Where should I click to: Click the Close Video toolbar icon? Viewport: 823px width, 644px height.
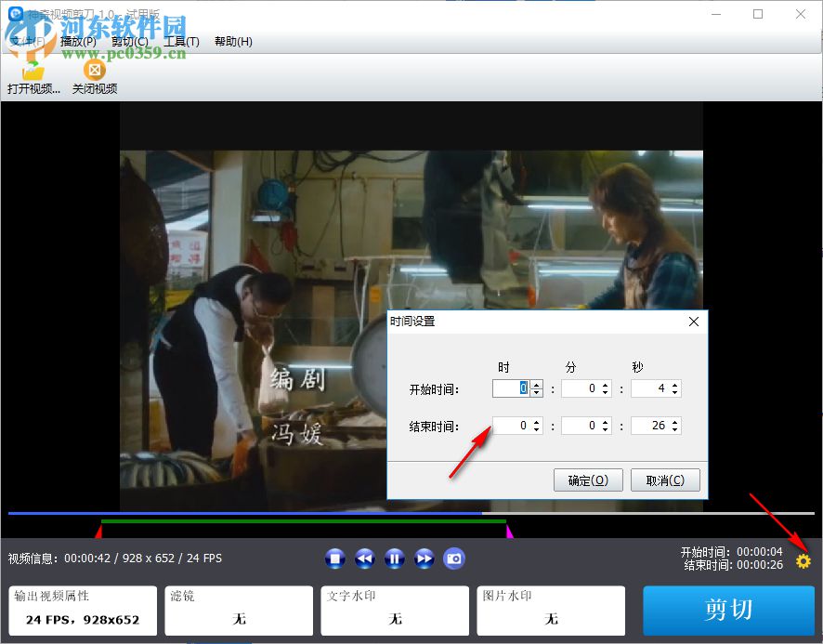click(x=94, y=71)
